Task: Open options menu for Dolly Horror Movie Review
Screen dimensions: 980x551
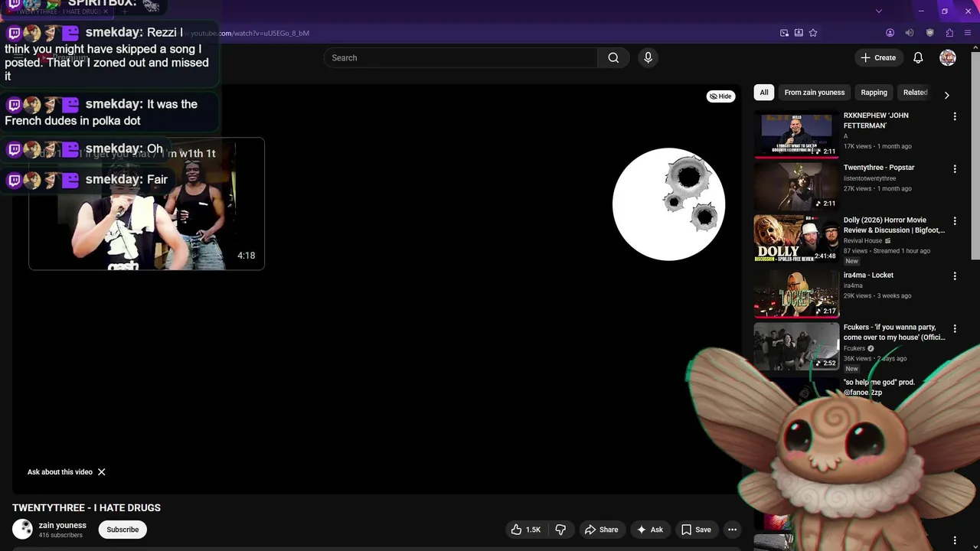Action: pyautogui.click(x=955, y=221)
